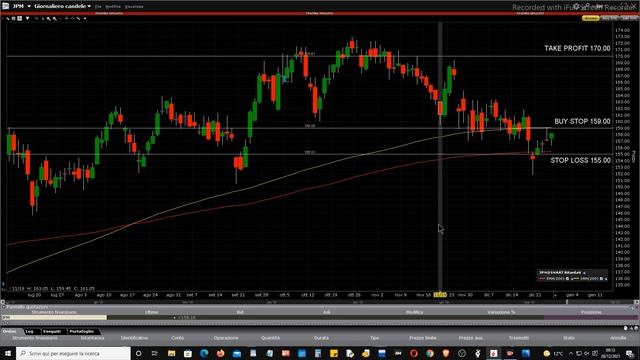Open the toolbar down-arrow dropdown

(27, 18)
